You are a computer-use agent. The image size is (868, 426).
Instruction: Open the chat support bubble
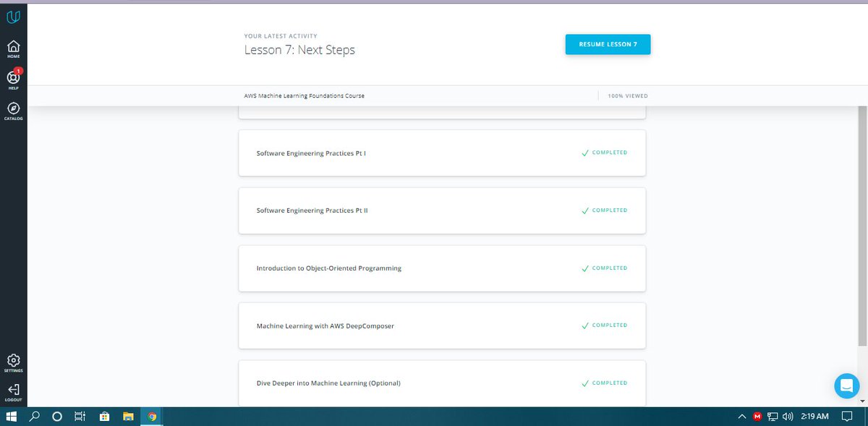coord(846,386)
